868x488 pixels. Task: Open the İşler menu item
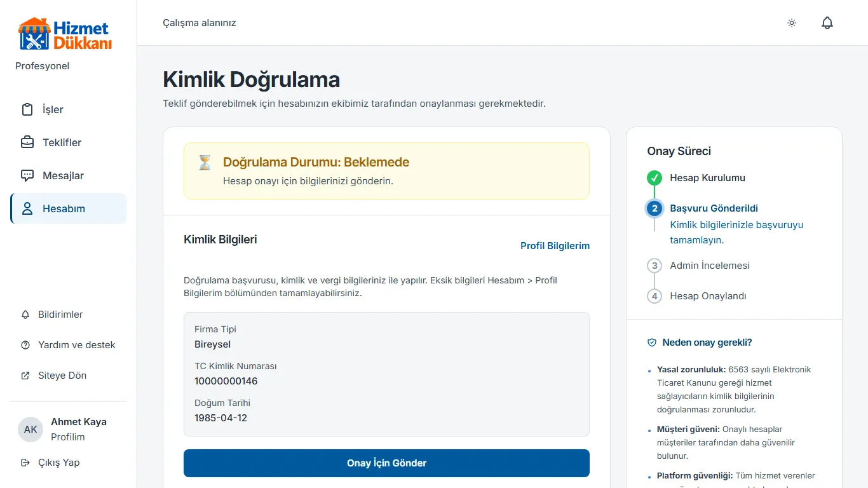69,109
